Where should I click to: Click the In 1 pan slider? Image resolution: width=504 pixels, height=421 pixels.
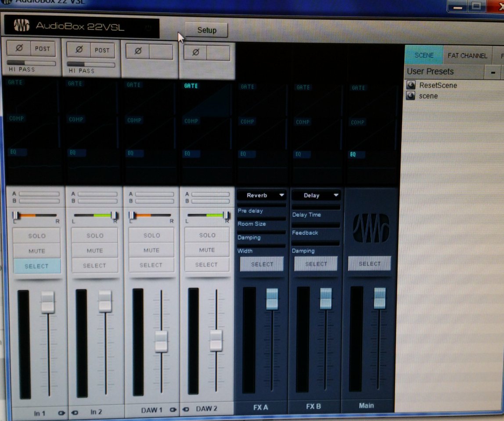(x=35, y=215)
